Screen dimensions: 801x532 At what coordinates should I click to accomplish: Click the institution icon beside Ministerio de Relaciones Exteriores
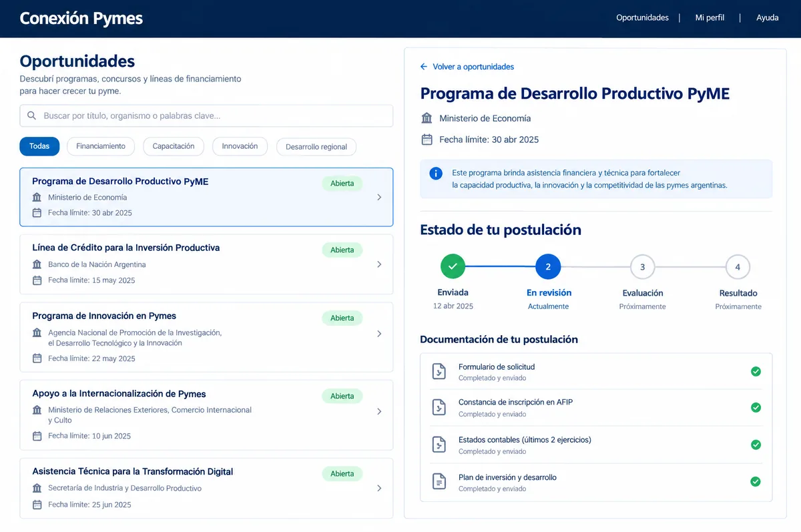click(x=37, y=410)
